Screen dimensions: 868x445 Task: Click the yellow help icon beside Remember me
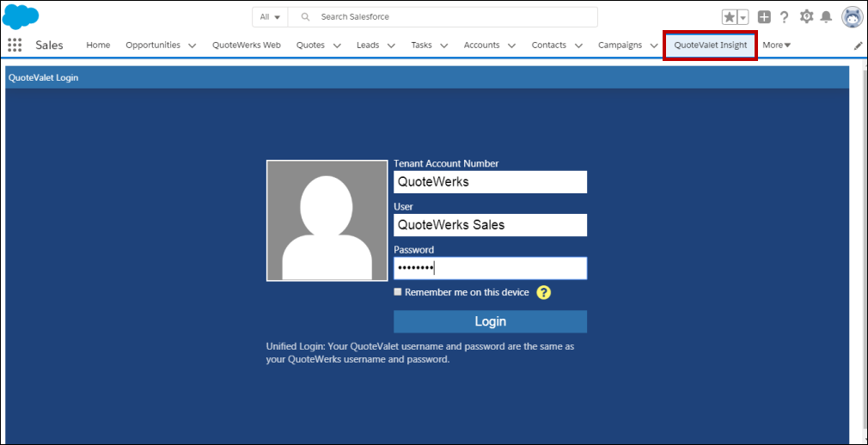click(543, 293)
